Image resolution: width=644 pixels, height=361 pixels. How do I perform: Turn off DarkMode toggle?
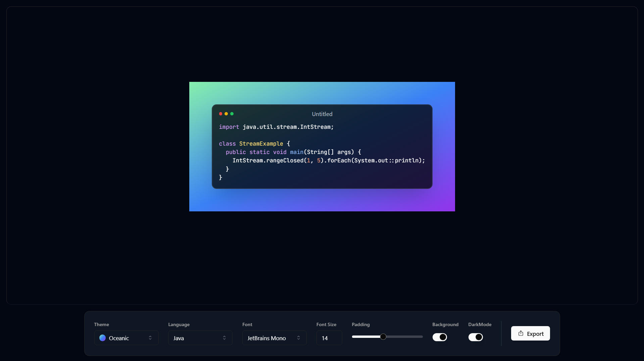476,337
